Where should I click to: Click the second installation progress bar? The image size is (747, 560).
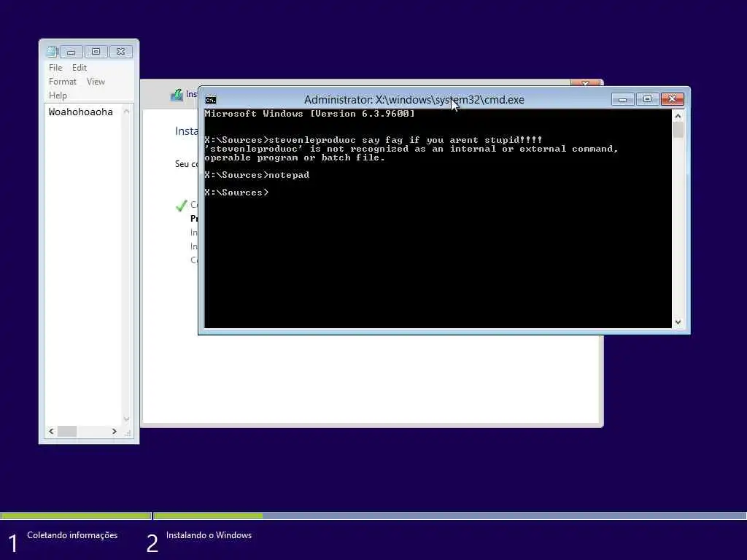tap(449, 516)
